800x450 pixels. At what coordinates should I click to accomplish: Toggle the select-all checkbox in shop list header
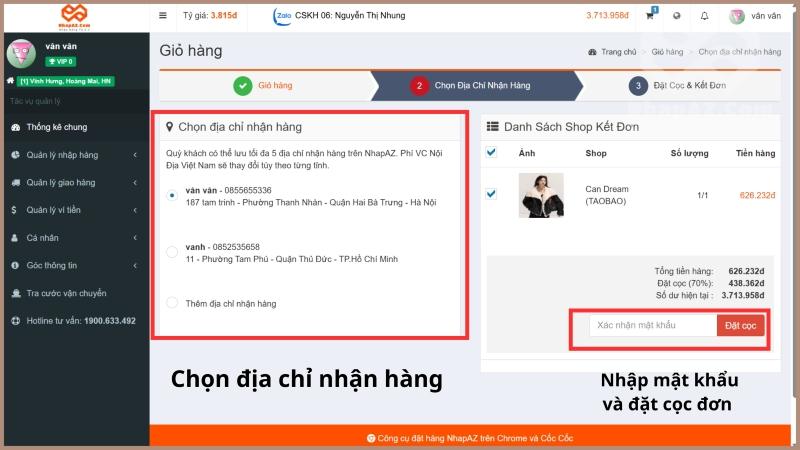pyautogui.click(x=491, y=153)
